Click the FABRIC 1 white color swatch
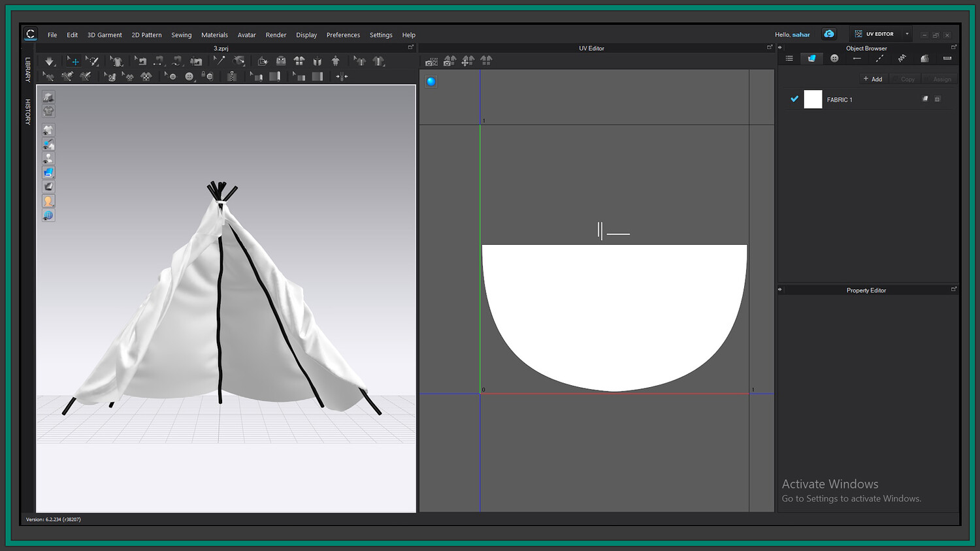Screen dimensions: 980x551 [x=813, y=99]
